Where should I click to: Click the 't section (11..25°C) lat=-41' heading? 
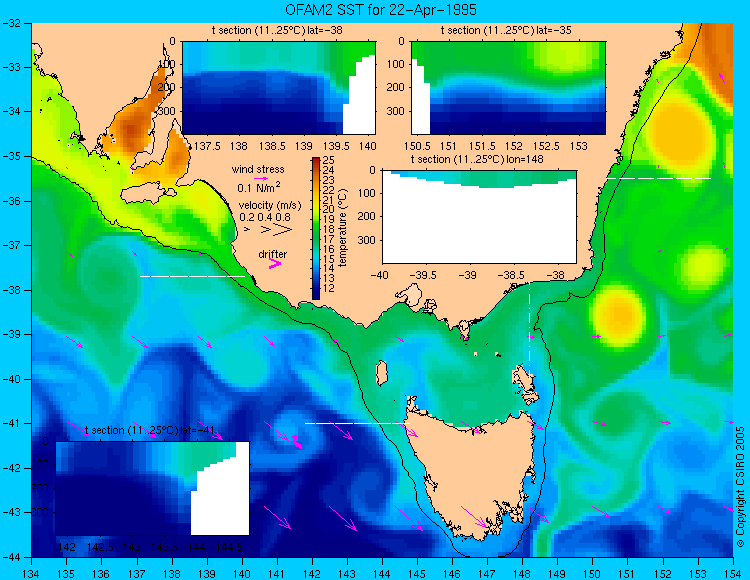tap(149, 430)
